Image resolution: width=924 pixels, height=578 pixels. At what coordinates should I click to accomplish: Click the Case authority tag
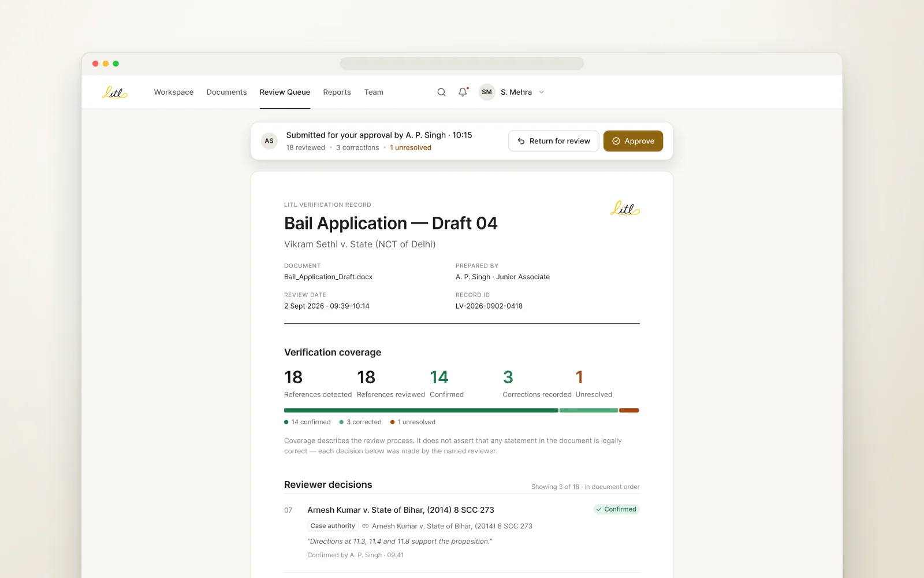pos(333,526)
